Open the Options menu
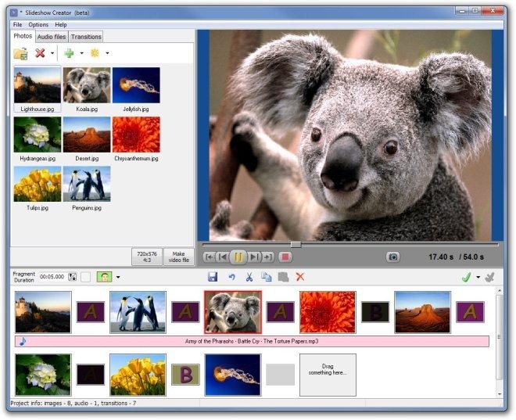Screen dimensions: 516x420 [38, 25]
